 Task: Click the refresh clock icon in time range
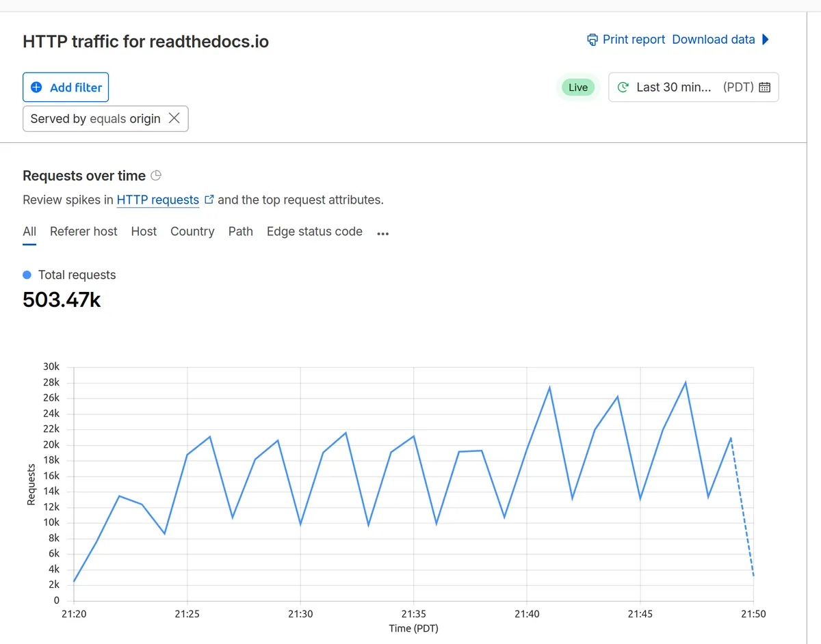tap(623, 88)
